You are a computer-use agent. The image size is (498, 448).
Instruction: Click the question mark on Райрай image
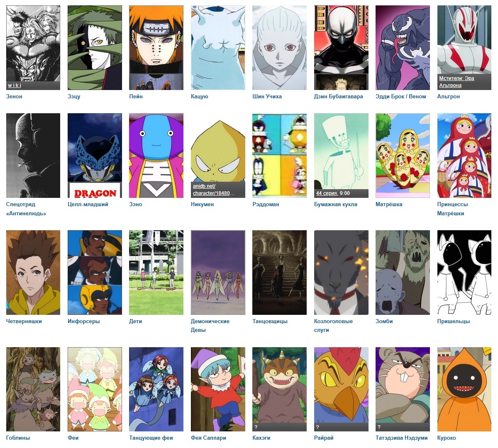pos(317,427)
